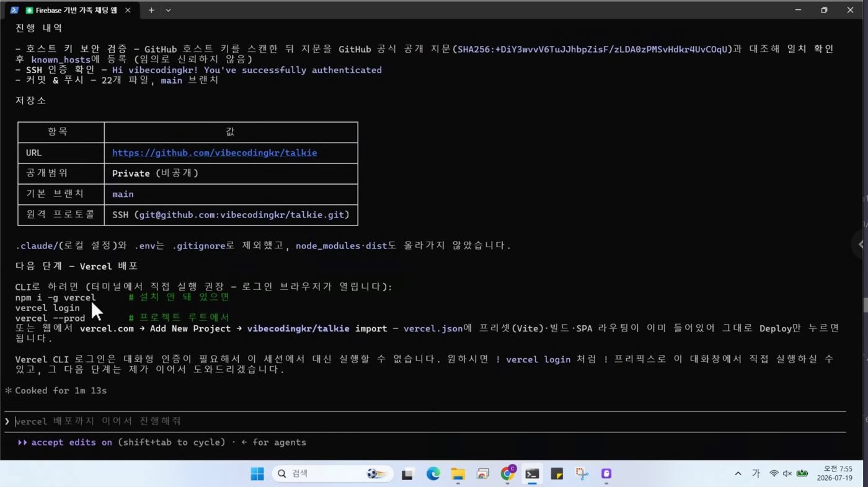Screen dimensions: 868x487
Task: Click the 'Cooked for 1m 13s' status line
Action: pyautogui.click(x=61, y=391)
